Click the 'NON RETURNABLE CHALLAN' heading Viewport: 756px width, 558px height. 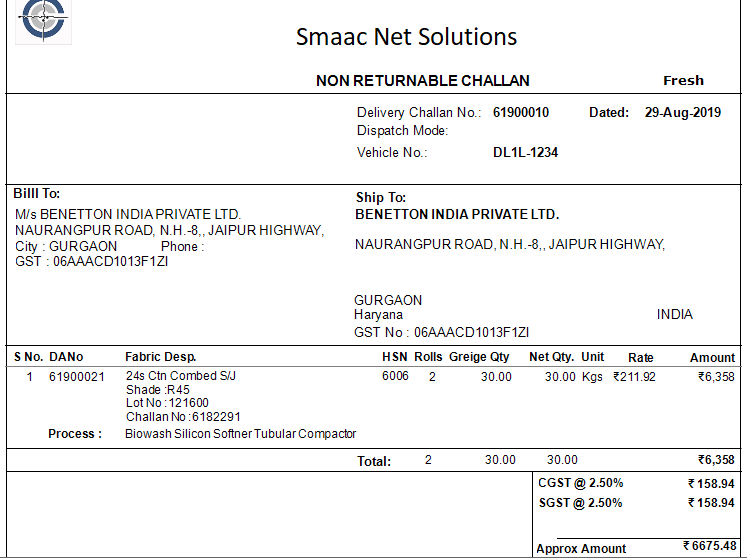click(x=422, y=81)
